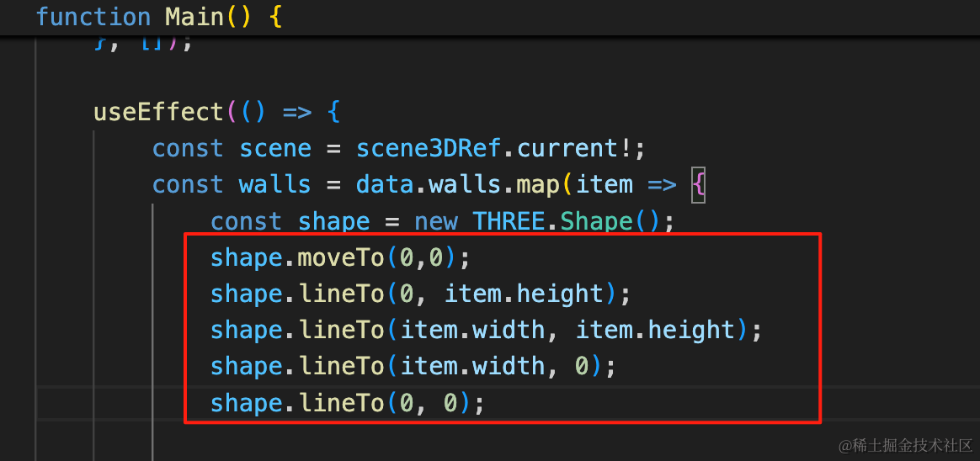
Task: Select the 'scene3DRef' identifier
Action: click(429, 149)
